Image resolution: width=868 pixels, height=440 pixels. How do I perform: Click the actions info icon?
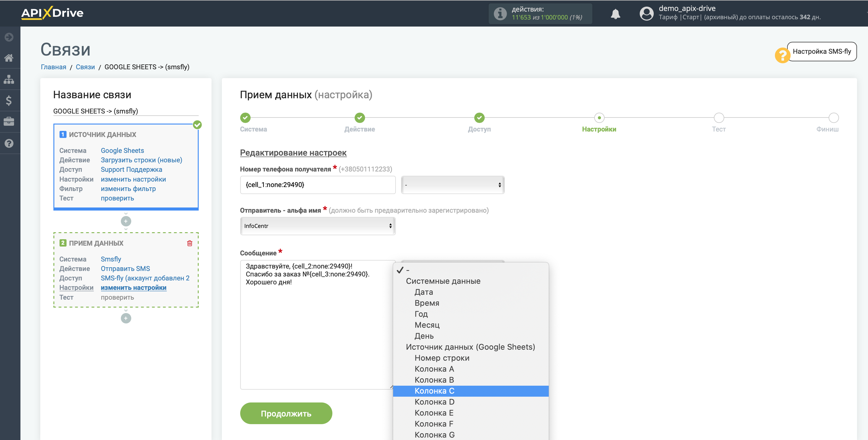[500, 13]
